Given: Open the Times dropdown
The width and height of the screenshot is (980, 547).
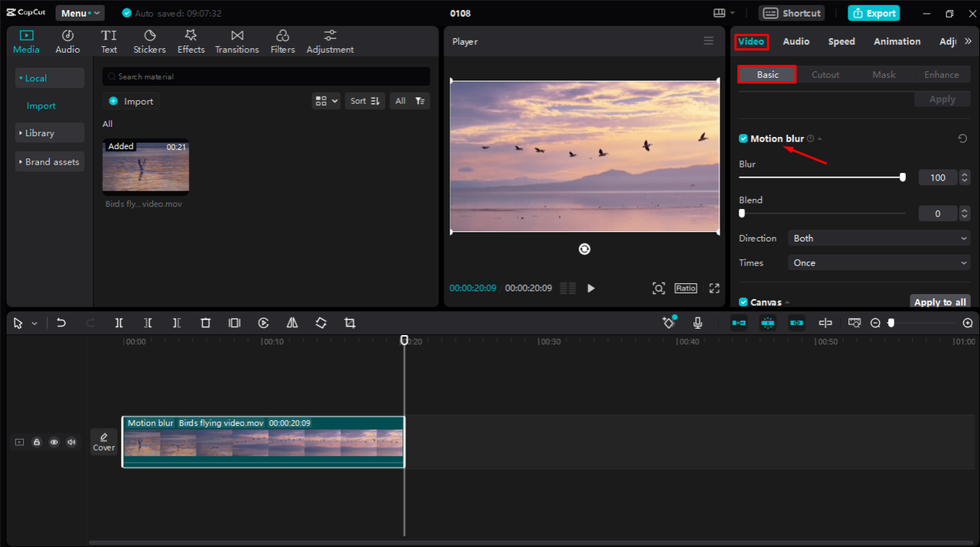Looking at the screenshot, I should click(x=880, y=263).
